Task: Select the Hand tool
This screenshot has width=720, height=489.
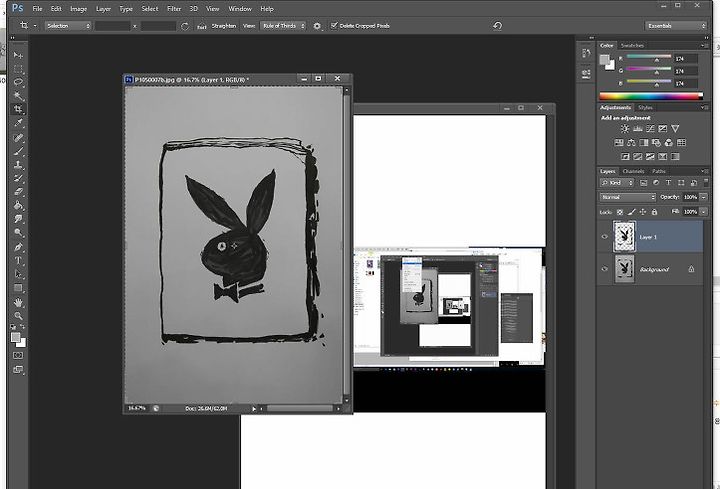Action: 18,303
